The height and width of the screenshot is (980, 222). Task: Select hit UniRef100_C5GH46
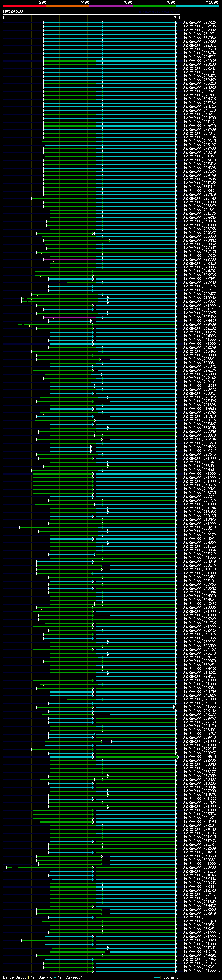199,351
